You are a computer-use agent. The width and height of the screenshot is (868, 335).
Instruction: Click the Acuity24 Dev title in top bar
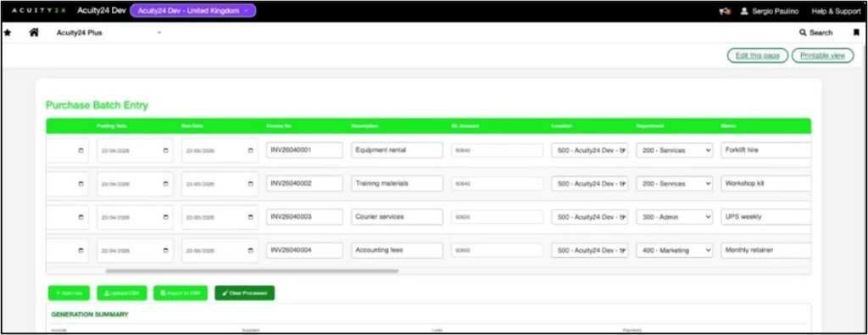(x=102, y=10)
